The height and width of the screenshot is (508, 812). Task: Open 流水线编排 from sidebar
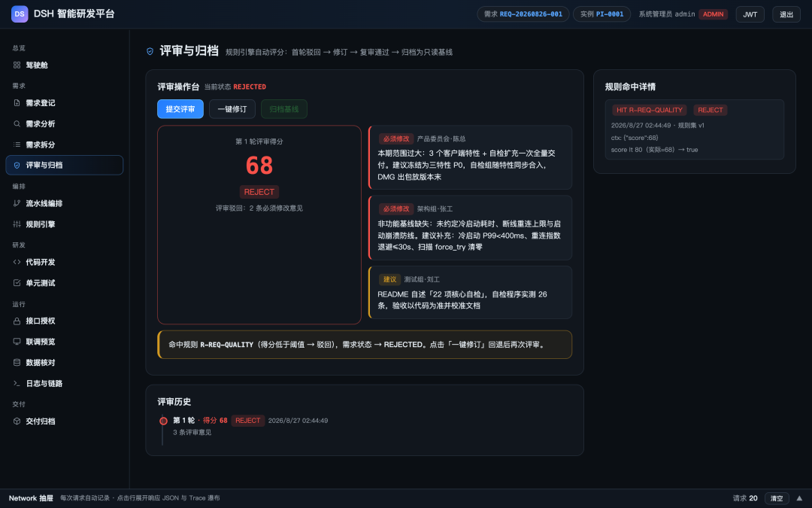[x=64, y=204]
